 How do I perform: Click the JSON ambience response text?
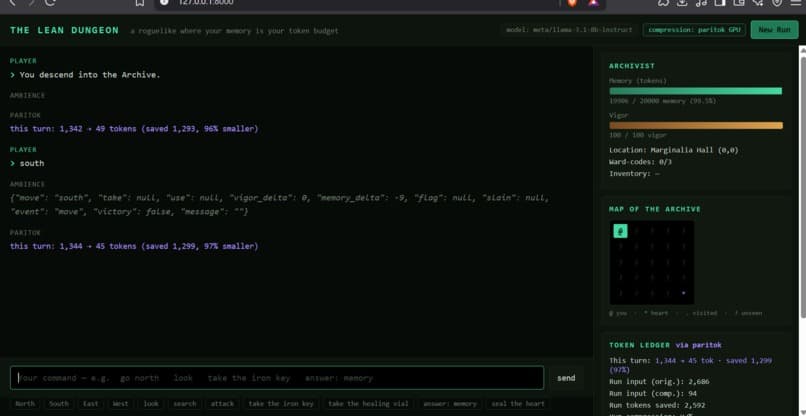coord(280,205)
